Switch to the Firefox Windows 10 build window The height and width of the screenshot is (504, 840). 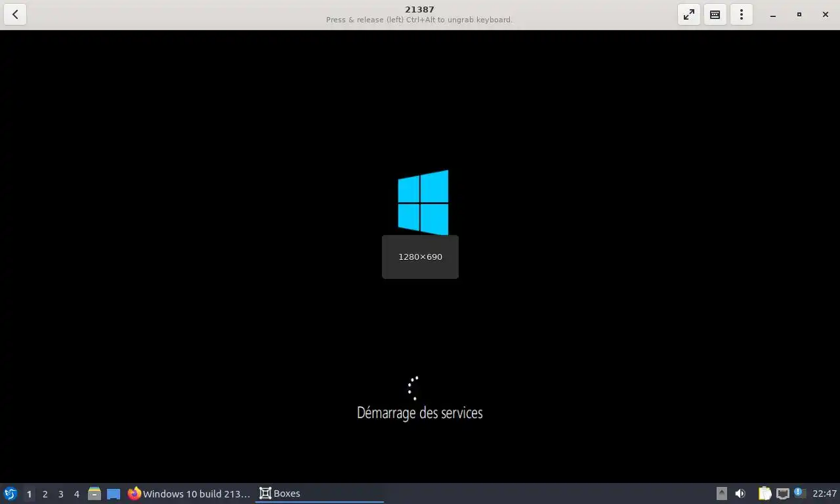[189, 493]
